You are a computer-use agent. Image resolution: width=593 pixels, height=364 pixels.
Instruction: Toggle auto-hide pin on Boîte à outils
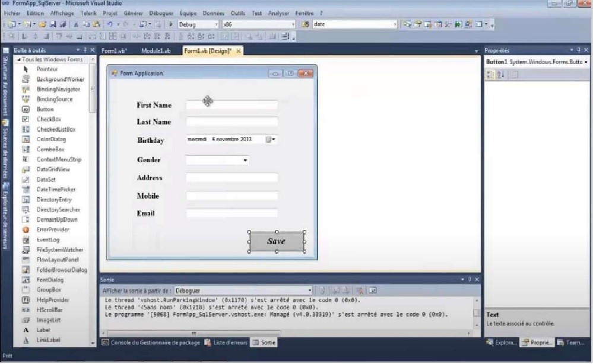click(85, 50)
